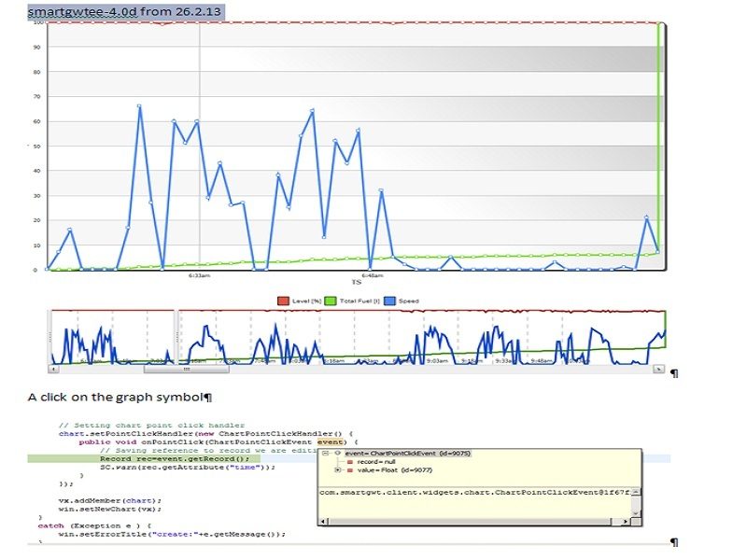Click the scroll-up arrow in the debug popup

(636, 491)
